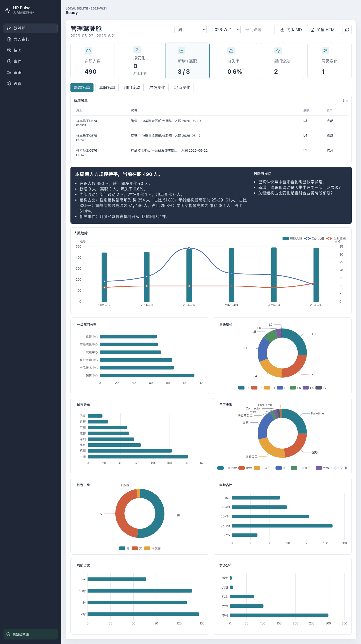Click the 2026-02 bar in 人数趋势
This screenshot has height=644, width=361.
pyautogui.click(x=189, y=275)
